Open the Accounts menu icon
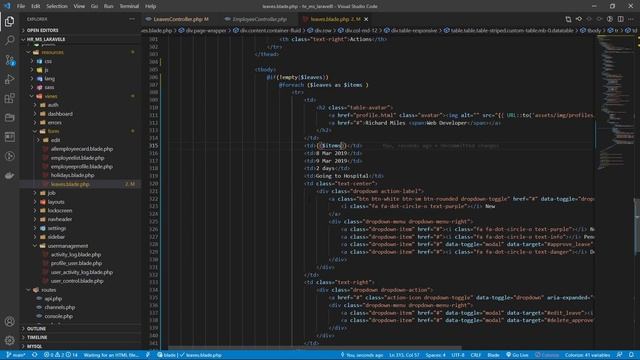The width and height of the screenshot is (640, 360). coord(9,321)
